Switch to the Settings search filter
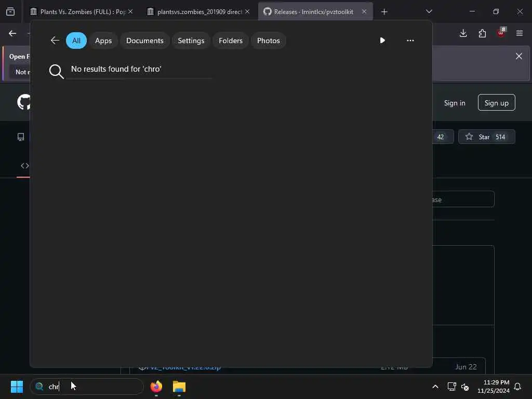 point(191,41)
